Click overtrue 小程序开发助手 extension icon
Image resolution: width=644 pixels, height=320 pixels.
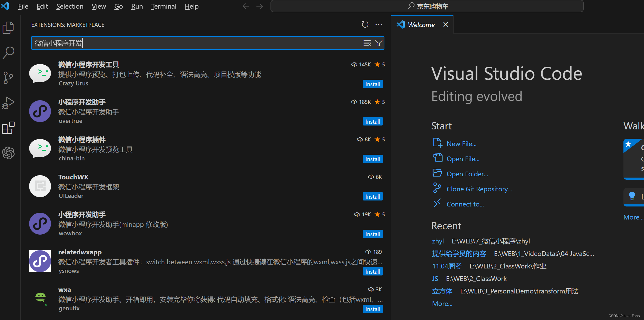point(40,111)
